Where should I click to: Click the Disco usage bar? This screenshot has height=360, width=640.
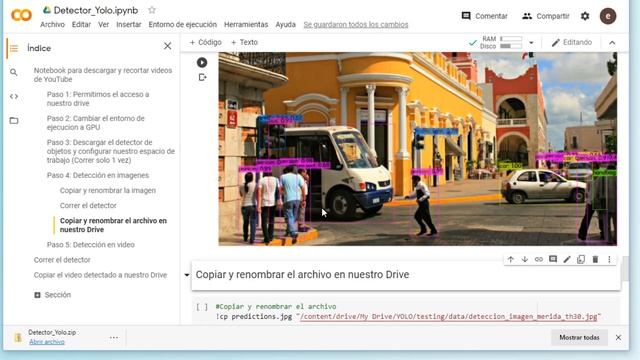point(511,46)
